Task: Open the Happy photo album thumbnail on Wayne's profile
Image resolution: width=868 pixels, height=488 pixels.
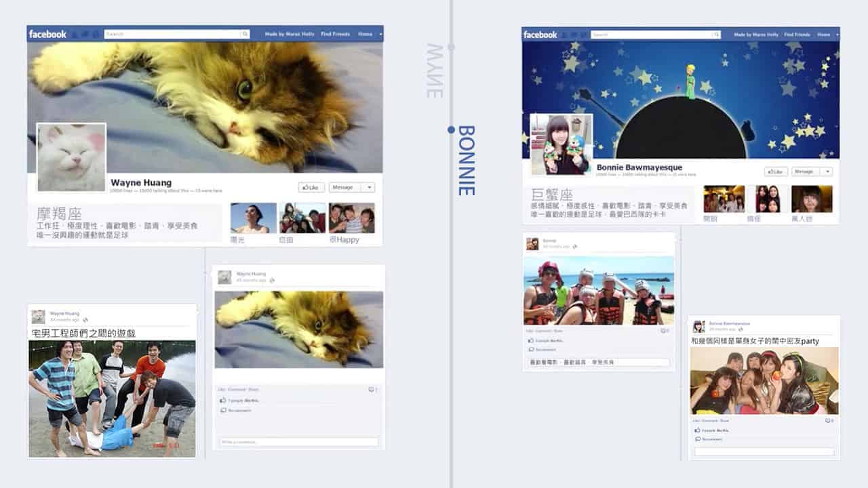Action: click(351, 218)
